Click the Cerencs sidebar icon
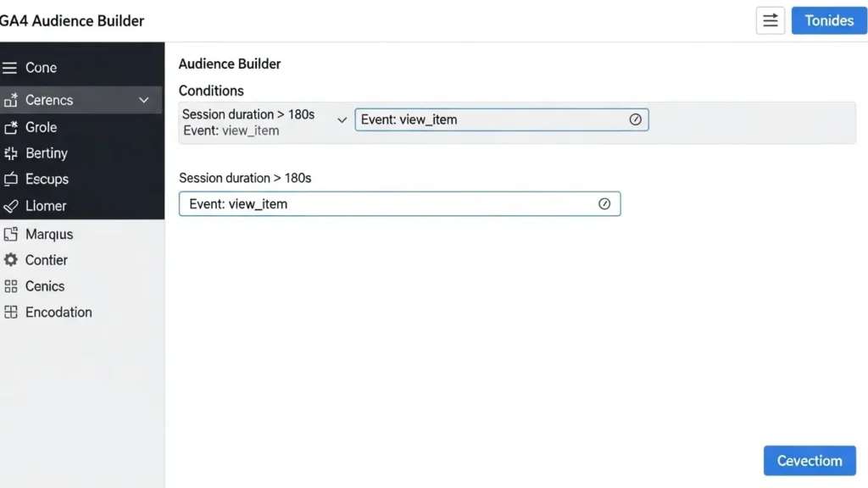The width and height of the screenshot is (868, 488). tap(10, 100)
